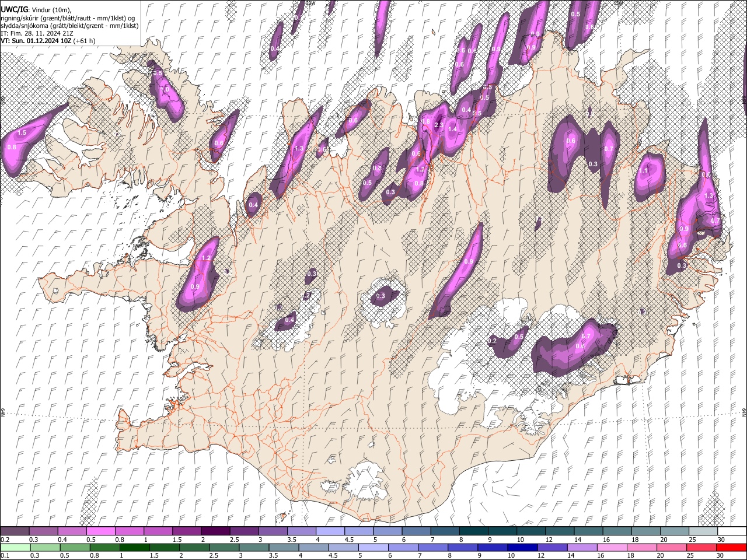Pick the pink rain swatch between 18 and 20
The width and height of the screenshot is (747, 560).
click(642, 547)
